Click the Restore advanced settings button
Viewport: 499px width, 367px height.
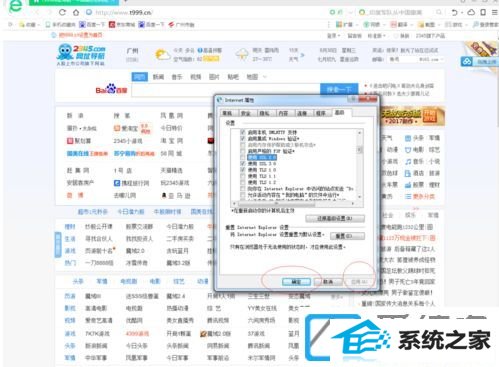click(x=335, y=218)
